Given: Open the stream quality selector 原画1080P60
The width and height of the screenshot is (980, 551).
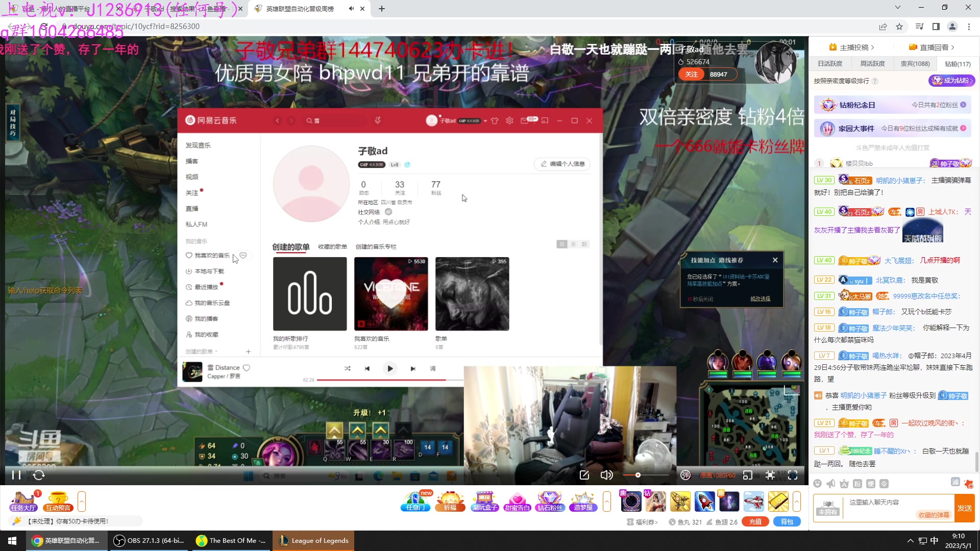Looking at the screenshot, I should 717,475.
